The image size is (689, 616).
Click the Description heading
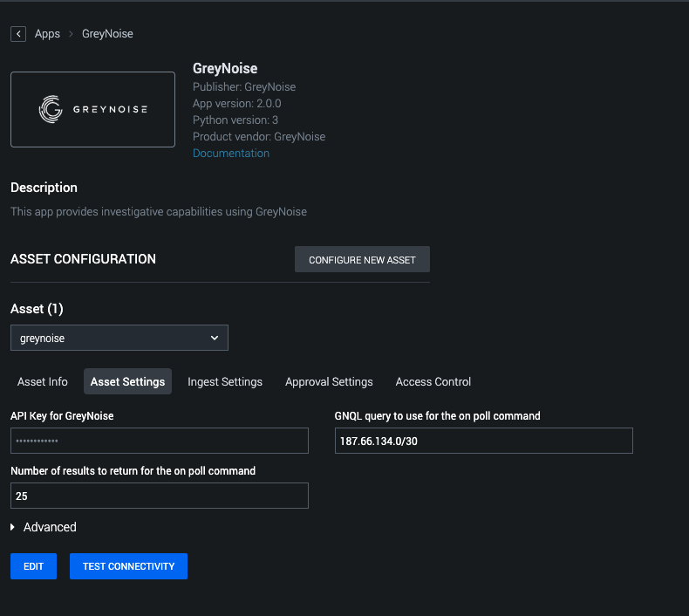(44, 188)
